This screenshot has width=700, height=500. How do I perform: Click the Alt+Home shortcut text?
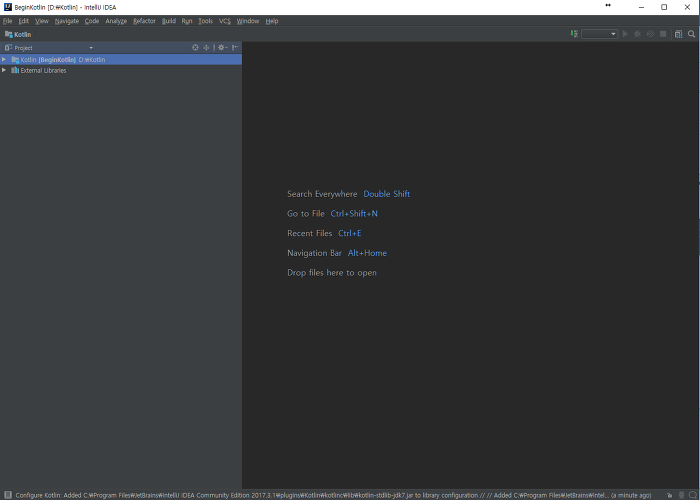click(x=367, y=253)
